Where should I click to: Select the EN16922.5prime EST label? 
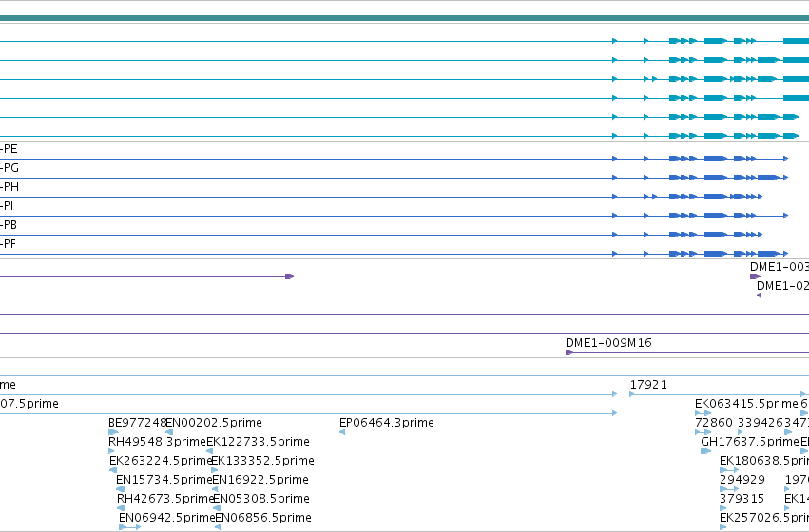260,480
